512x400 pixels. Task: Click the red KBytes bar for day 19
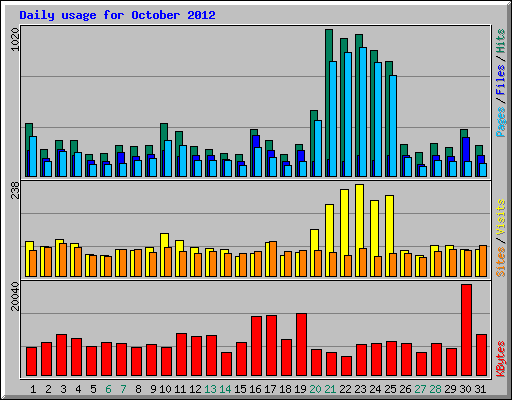coord(301,345)
